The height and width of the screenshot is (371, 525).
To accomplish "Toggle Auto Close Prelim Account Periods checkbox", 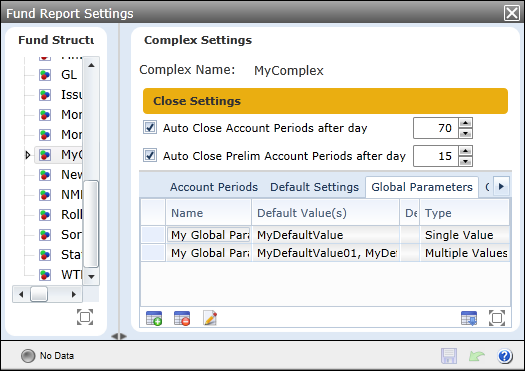I will 150,156.
